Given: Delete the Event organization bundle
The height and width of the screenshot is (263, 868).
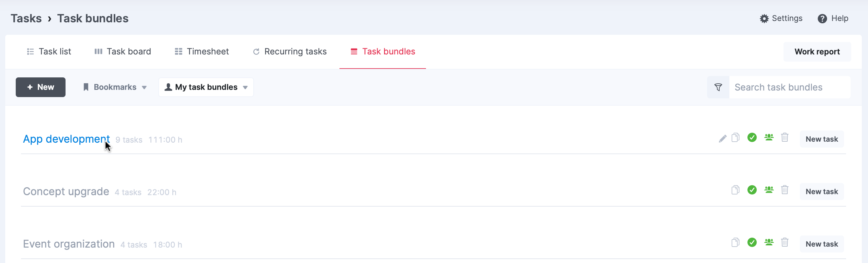Looking at the screenshot, I should pyautogui.click(x=785, y=242).
